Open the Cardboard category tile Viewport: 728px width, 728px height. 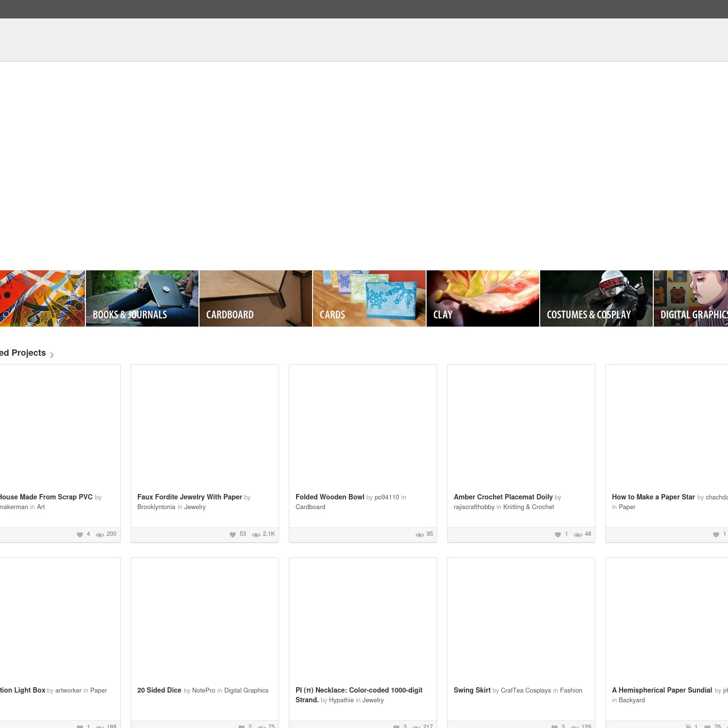pyautogui.click(x=256, y=298)
